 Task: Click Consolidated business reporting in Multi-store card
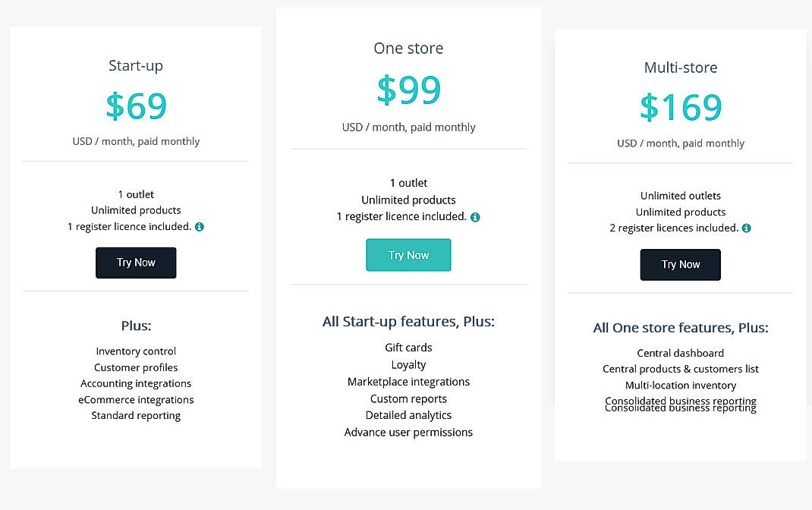click(680, 403)
